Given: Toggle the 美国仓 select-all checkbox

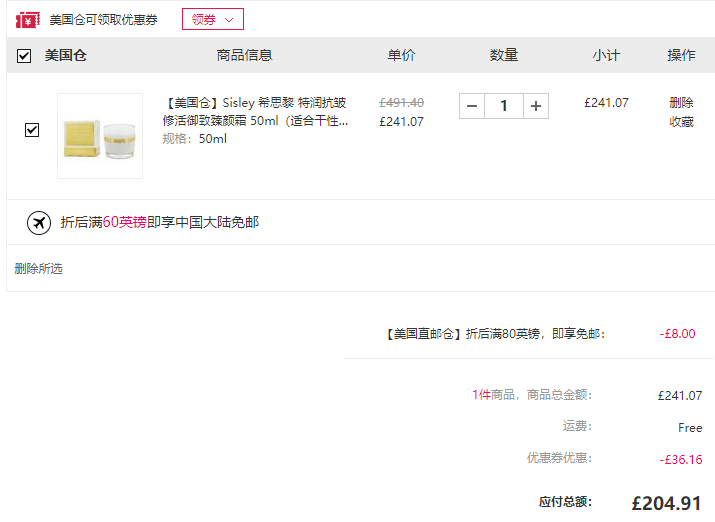Looking at the screenshot, I should (x=24, y=56).
